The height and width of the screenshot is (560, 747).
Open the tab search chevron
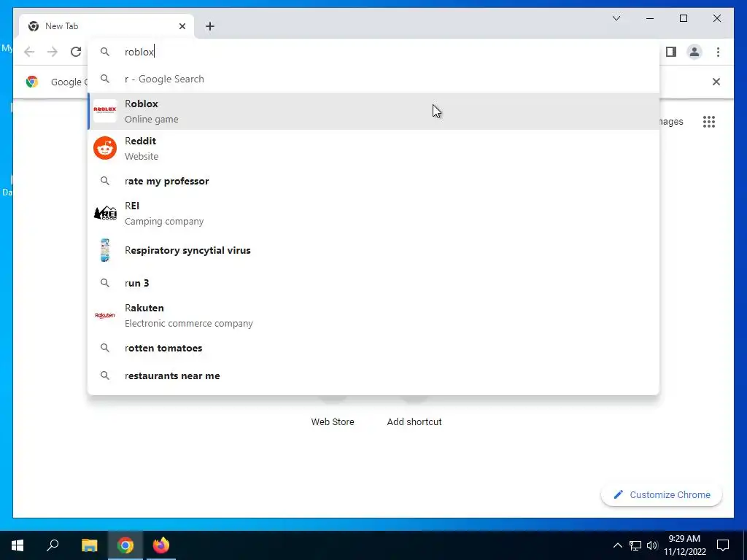pos(616,18)
